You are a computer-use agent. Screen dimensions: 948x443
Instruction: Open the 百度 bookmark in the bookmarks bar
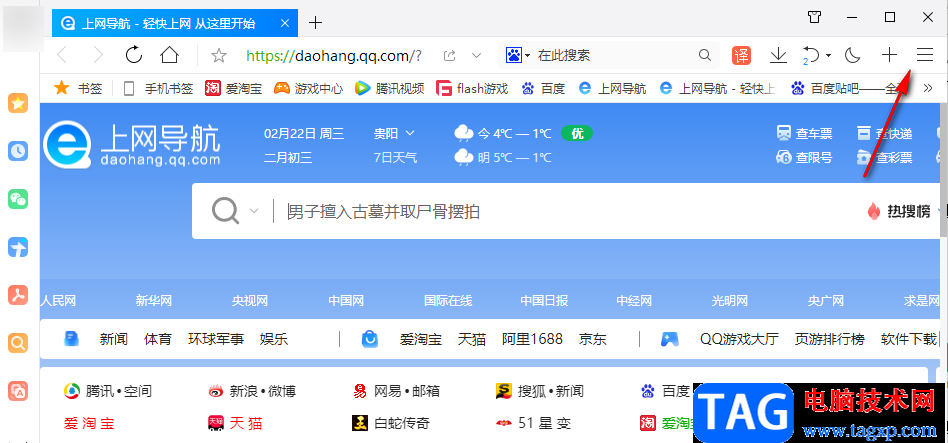[544, 89]
